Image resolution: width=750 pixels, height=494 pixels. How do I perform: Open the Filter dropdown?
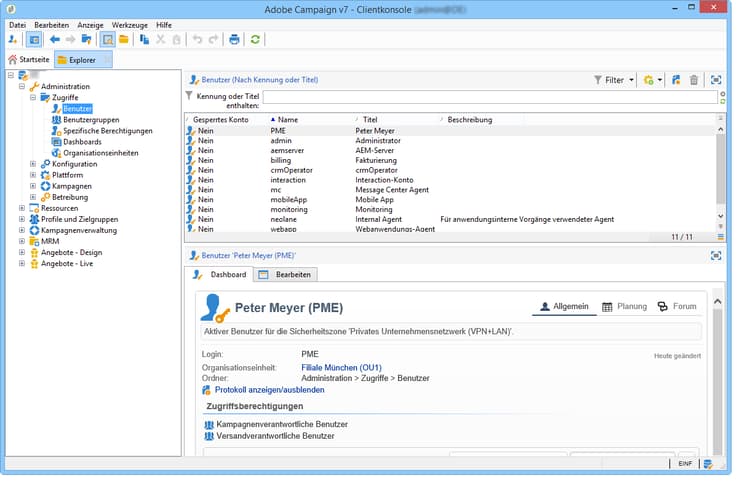point(614,80)
